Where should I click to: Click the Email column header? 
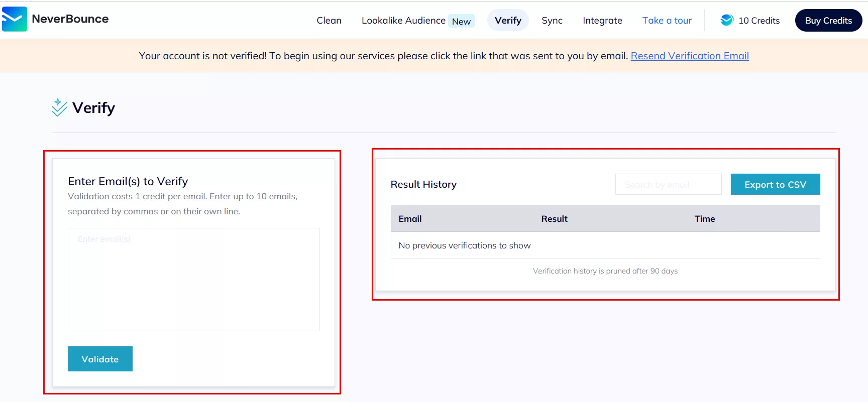click(410, 219)
